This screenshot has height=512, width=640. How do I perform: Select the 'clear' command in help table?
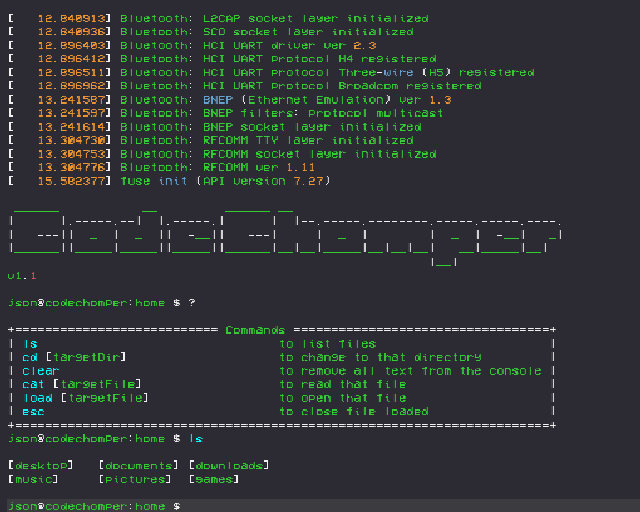40,371
